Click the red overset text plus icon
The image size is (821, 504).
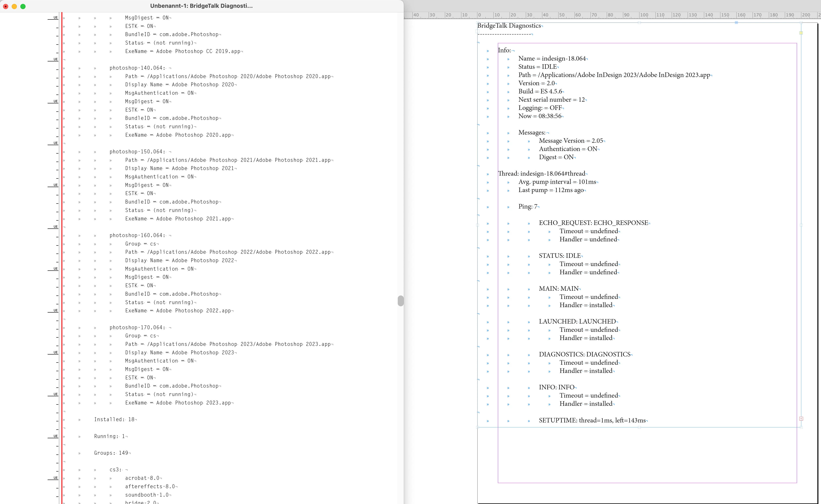coord(801,419)
